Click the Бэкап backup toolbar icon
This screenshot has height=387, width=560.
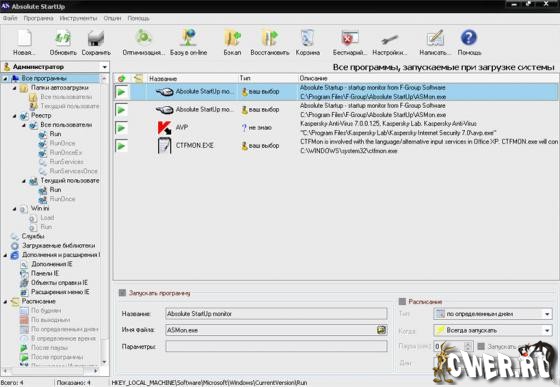232,38
